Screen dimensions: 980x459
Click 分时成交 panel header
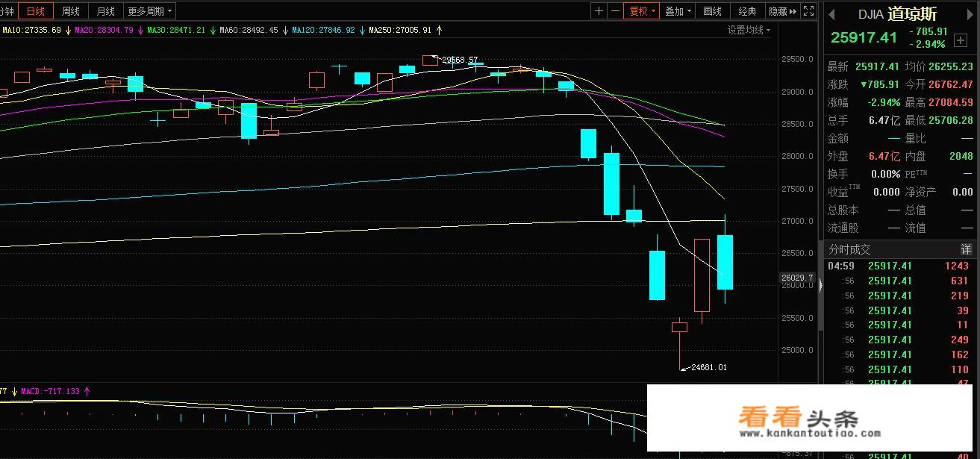(x=899, y=249)
